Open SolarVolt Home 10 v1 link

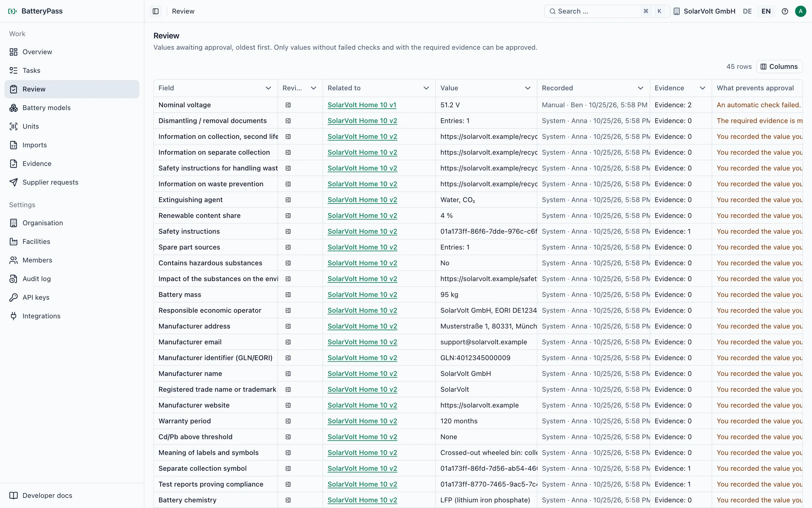click(362, 105)
